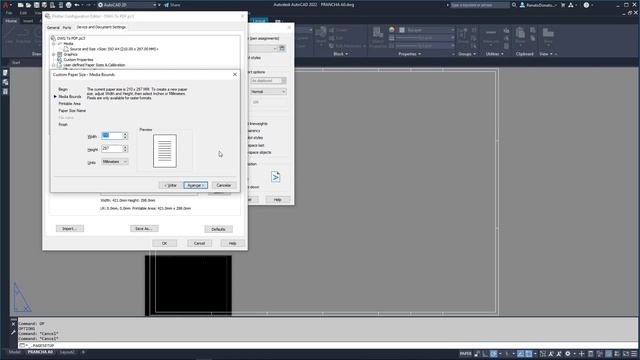Click the signed-in user account name

coord(541,5)
